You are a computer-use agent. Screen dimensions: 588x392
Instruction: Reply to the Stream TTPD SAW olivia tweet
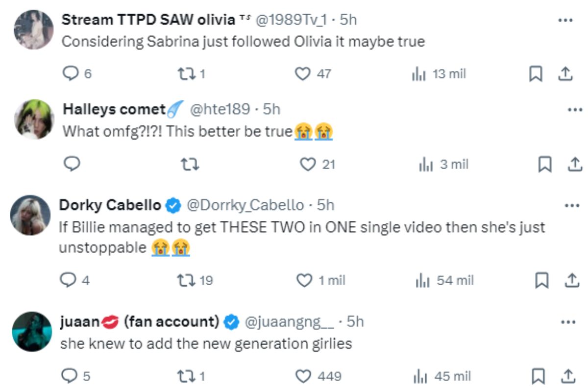click(72, 74)
